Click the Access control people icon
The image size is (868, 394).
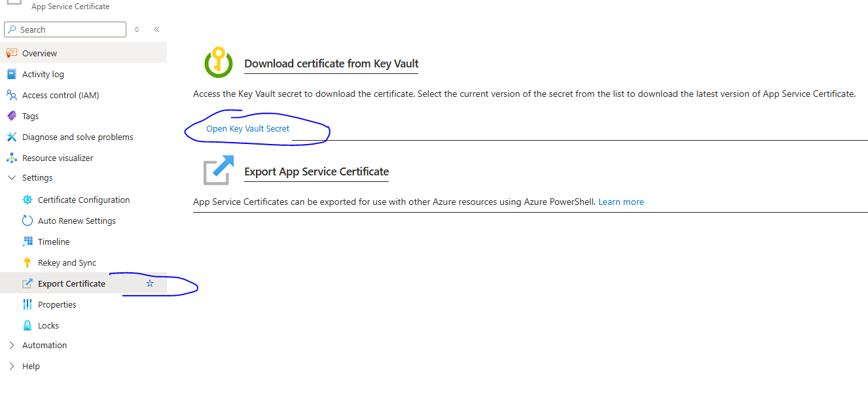click(11, 95)
